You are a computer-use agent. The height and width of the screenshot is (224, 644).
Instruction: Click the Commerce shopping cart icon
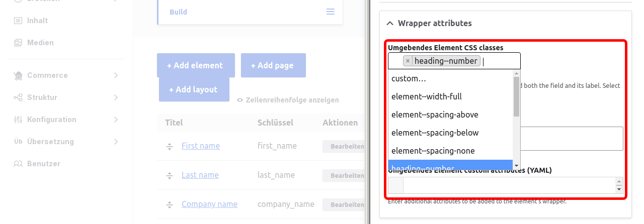18,75
